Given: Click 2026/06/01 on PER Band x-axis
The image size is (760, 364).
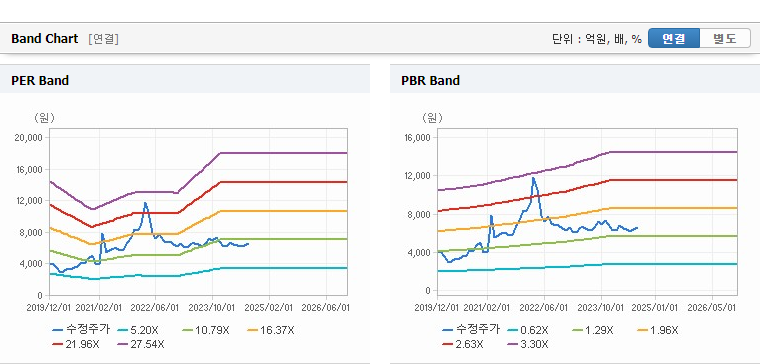Looking at the screenshot, I should pos(326,308).
